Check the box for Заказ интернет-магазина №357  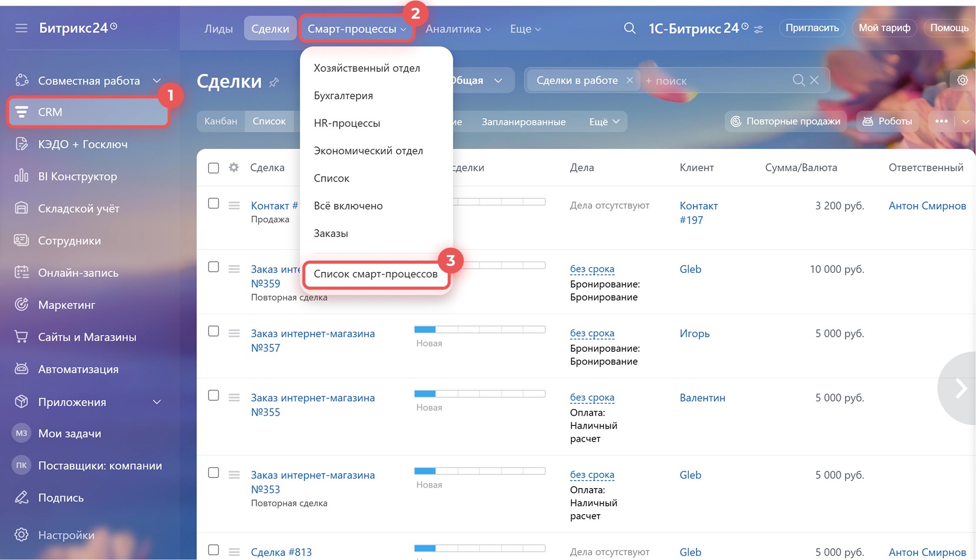[213, 332]
